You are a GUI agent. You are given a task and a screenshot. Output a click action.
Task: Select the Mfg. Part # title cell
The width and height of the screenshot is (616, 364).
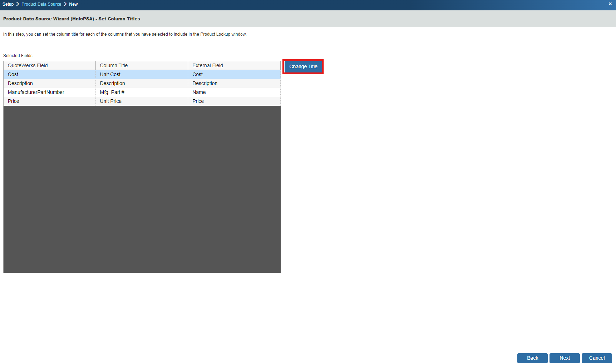coord(112,92)
